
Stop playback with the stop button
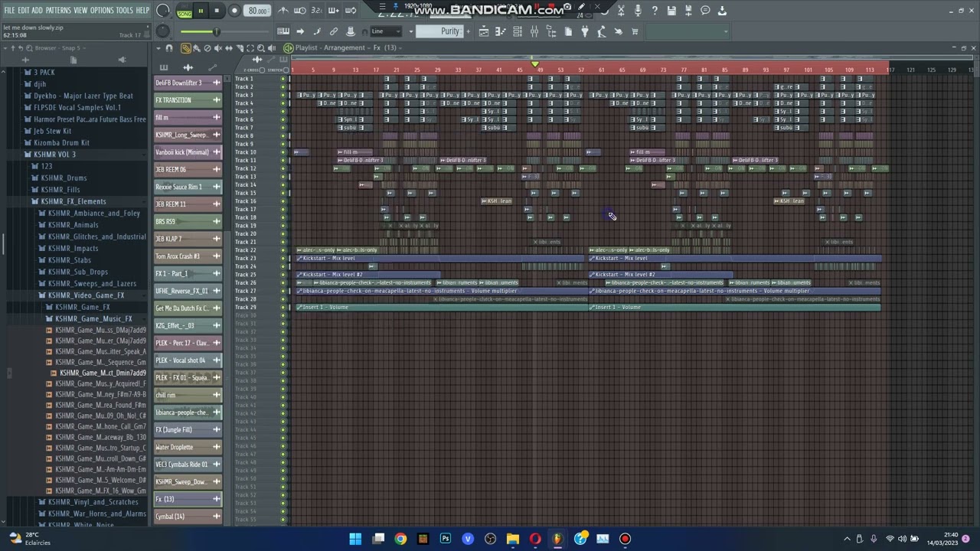[217, 11]
